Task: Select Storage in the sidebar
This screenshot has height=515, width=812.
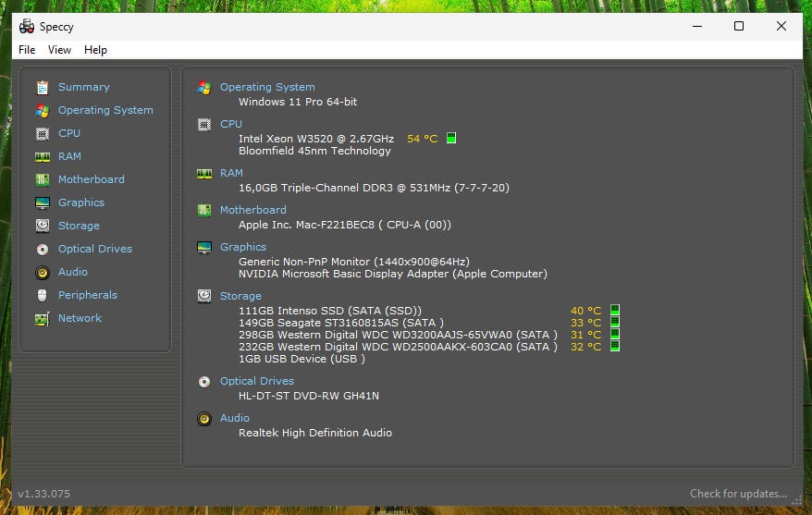Action: tap(79, 226)
